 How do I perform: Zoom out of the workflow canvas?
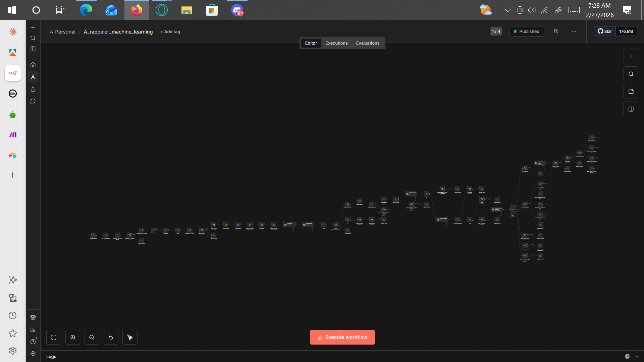(92, 337)
